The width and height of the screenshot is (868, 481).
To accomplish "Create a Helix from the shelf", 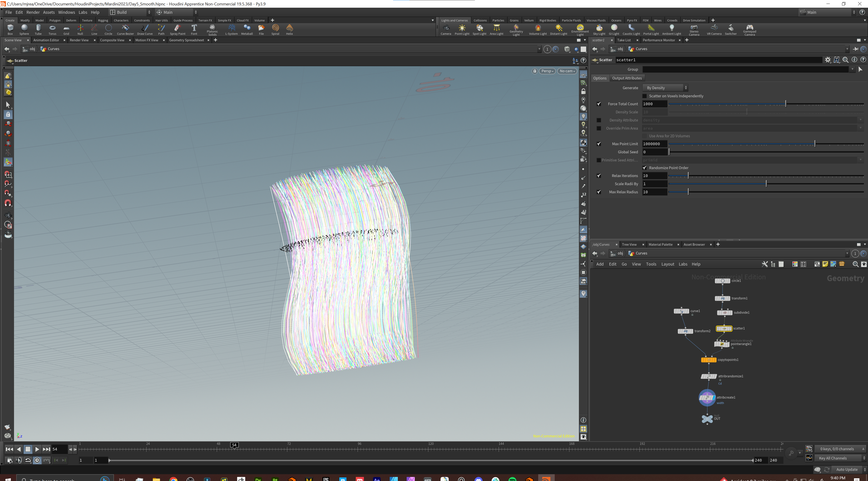I will [x=289, y=30].
